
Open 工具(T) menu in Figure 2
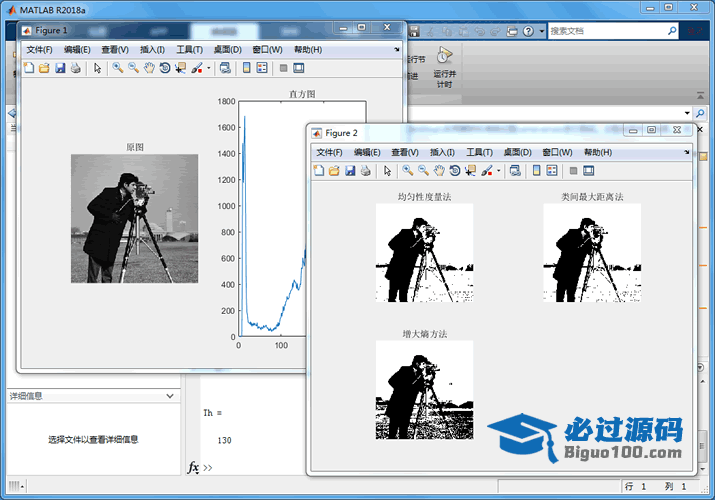pos(480,152)
